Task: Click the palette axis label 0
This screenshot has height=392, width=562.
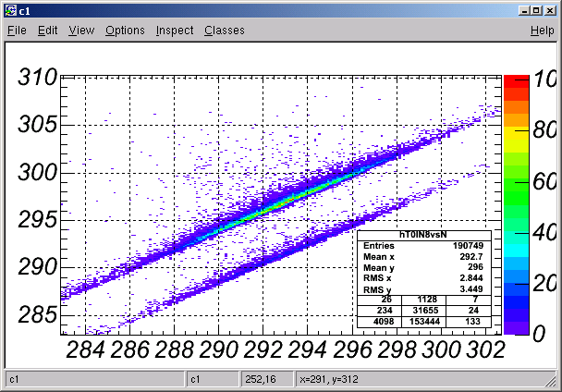Action: (x=539, y=334)
